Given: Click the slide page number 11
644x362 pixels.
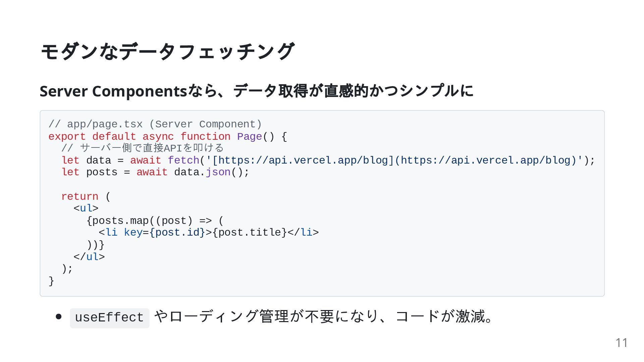Looking at the screenshot, I should coord(621,343).
